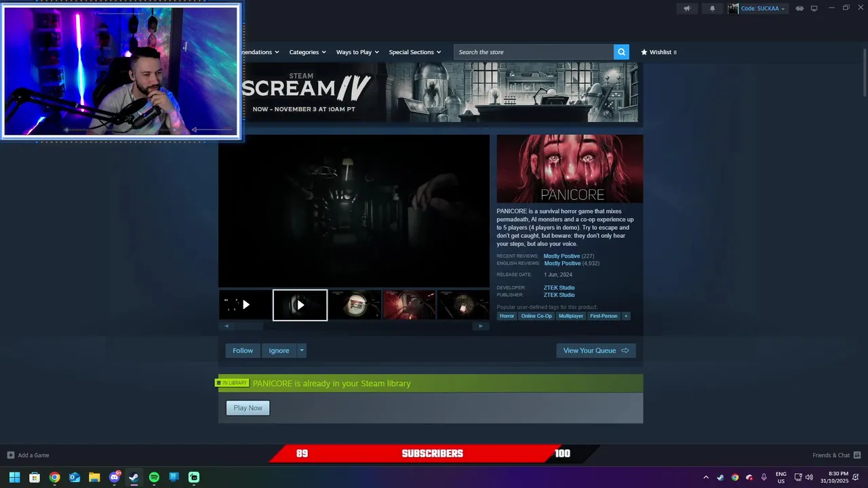
Task: Open Microsoft Store from taskbar
Action: tap(35, 477)
